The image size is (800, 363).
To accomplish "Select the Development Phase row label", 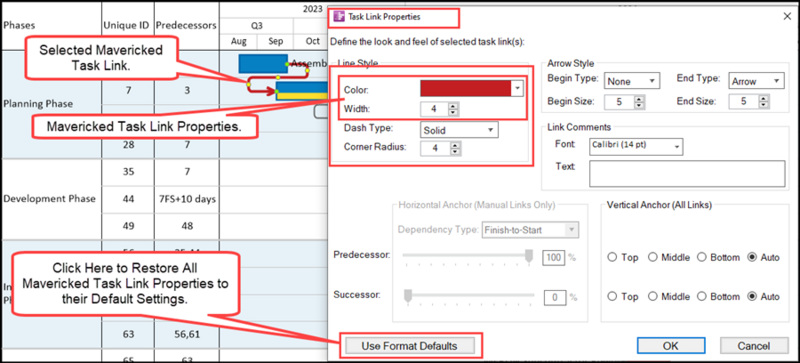I will 49,199.
